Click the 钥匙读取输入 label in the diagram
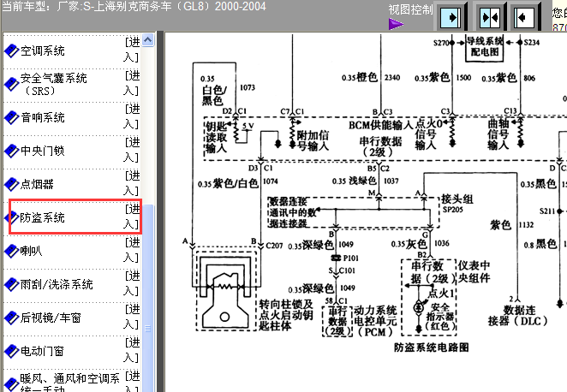The width and height of the screenshot is (567, 392). (x=216, y=137)
